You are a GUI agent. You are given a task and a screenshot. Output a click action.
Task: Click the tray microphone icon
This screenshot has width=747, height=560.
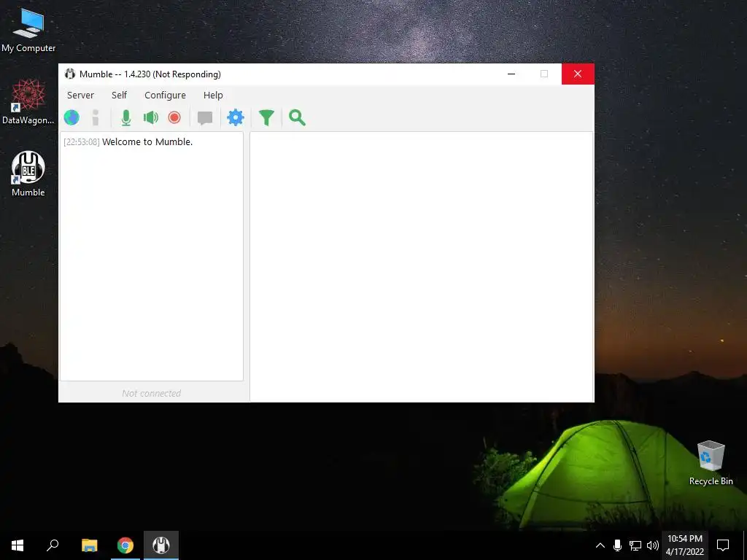(x=617, y=545)
